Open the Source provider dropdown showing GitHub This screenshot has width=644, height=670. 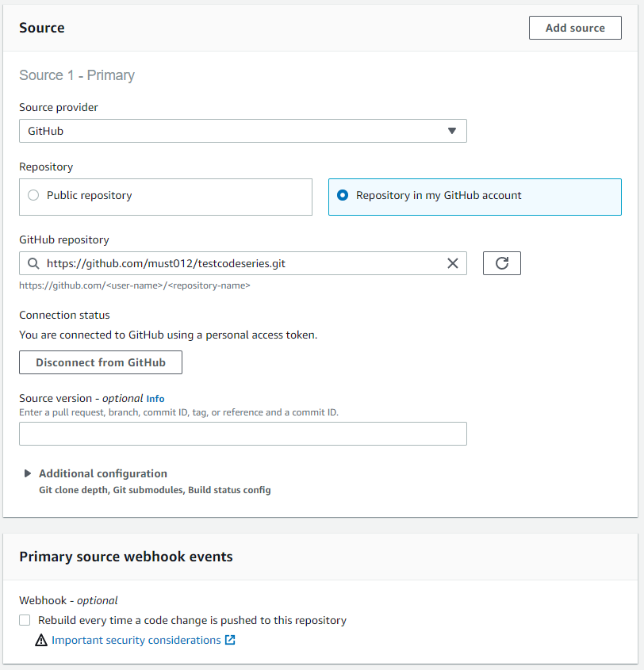click(x=243, y=131)
